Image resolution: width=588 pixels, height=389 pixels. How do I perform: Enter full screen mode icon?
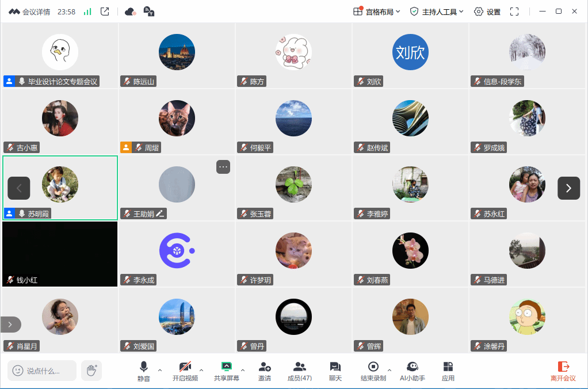click(x=514, y=12)
